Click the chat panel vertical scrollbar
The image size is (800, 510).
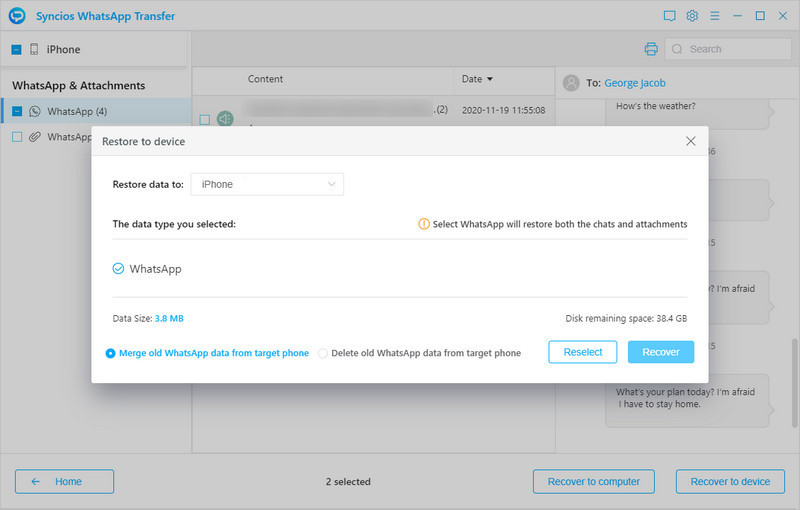click(x=795, y=382)
